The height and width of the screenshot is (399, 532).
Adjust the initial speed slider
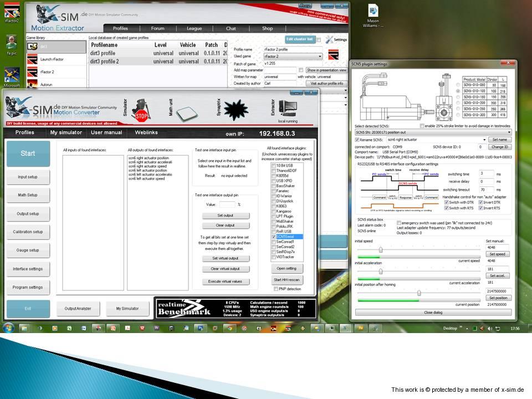(x=381, y=249)
